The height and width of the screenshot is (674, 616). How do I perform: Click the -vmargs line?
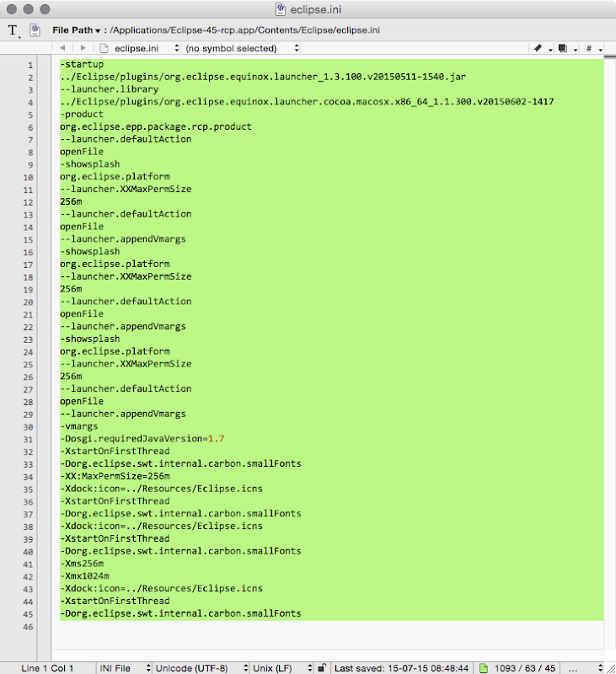(78, 426)
